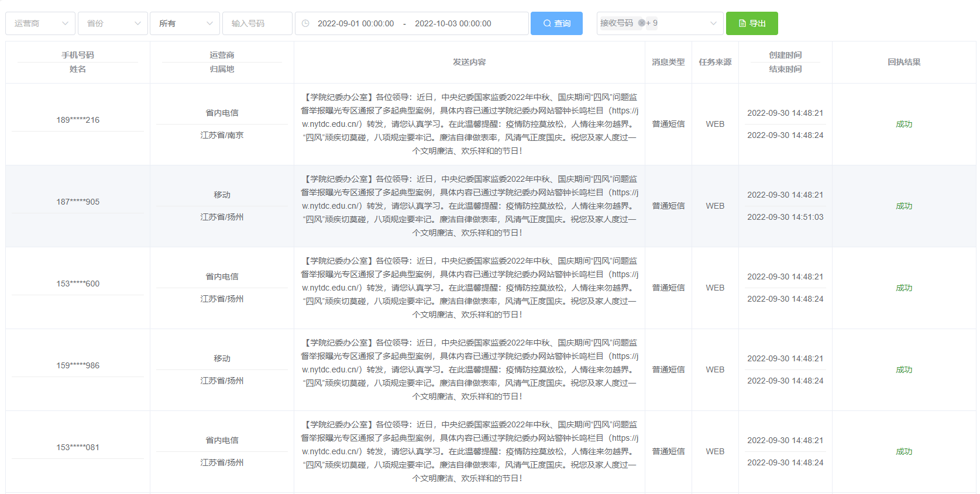Image resolution: width=980 pixels, height=494 pixels.
Task: Click WEB source in the 189*****216 row
Action: (x=715, y=124)
